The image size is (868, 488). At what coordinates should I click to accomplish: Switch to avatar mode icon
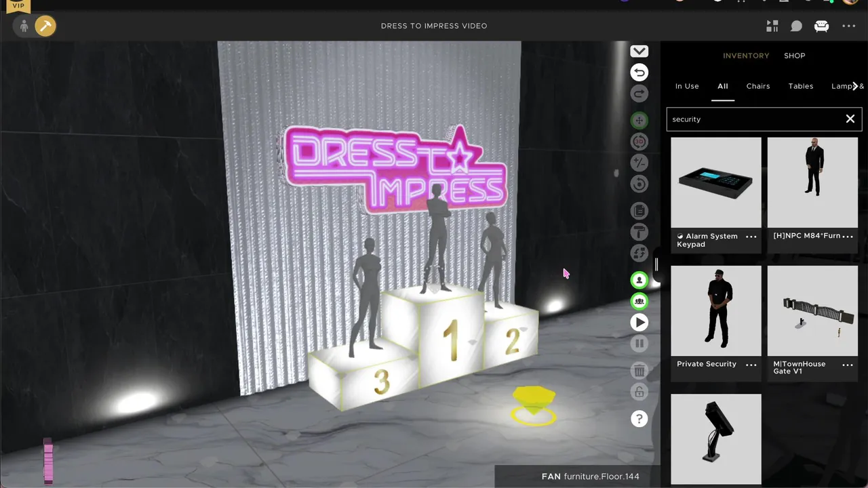click(24, 26)
